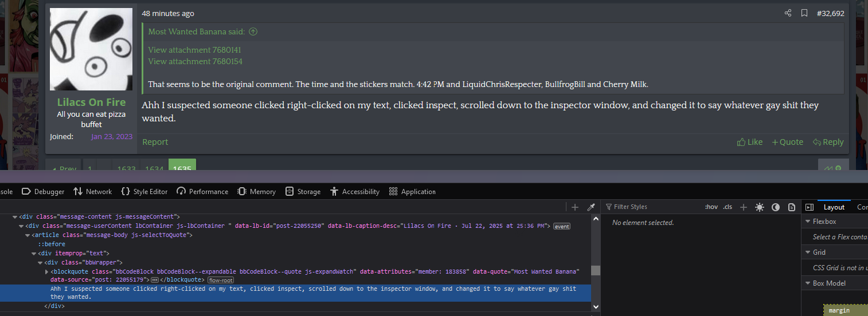Open the Network tab
The width and height of the screenshot is (868, 316).
(92, 191)
